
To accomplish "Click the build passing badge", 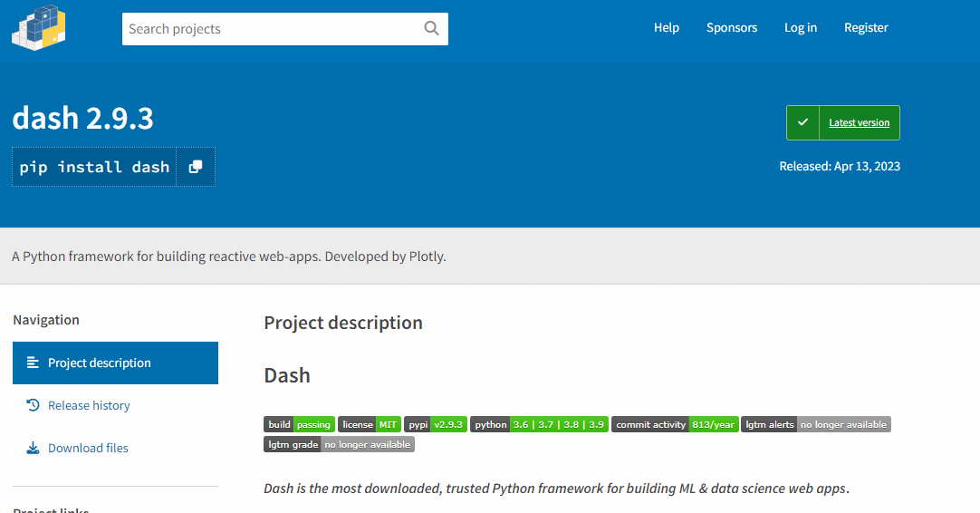I will 299,424.
